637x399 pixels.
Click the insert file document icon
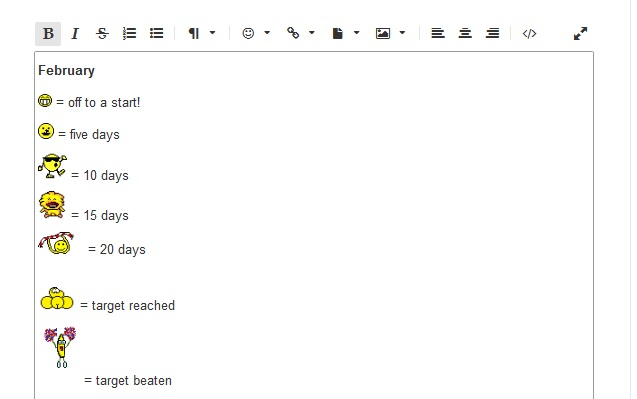(338, 33)
